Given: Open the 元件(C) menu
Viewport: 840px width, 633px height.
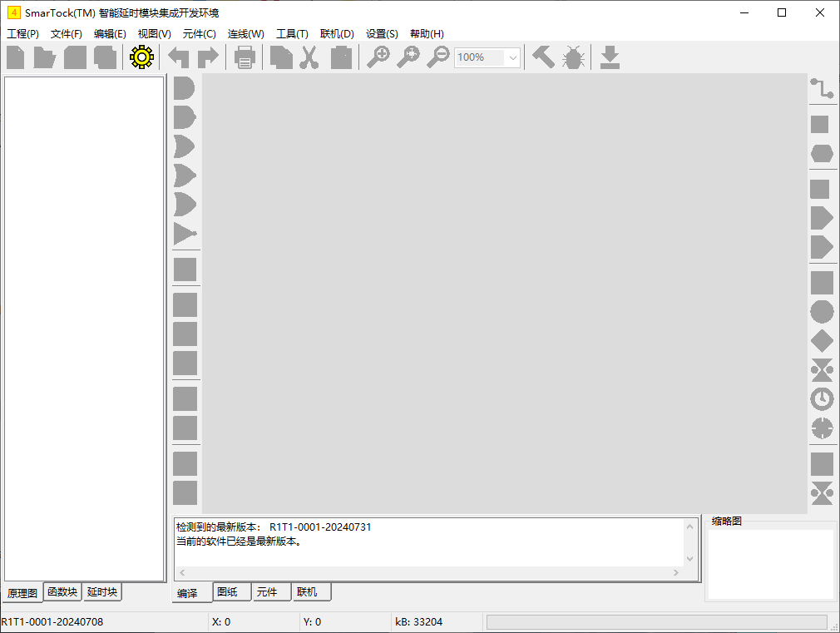Looking at the screenshot, I should [x=200, y=34].
